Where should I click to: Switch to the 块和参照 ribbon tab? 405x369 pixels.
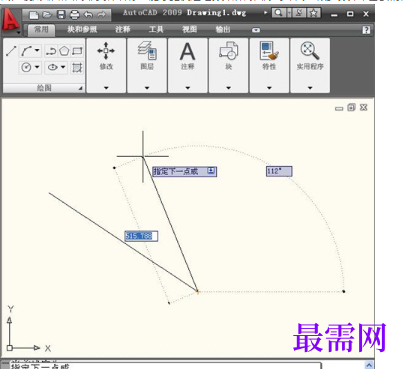coord(82,29)
